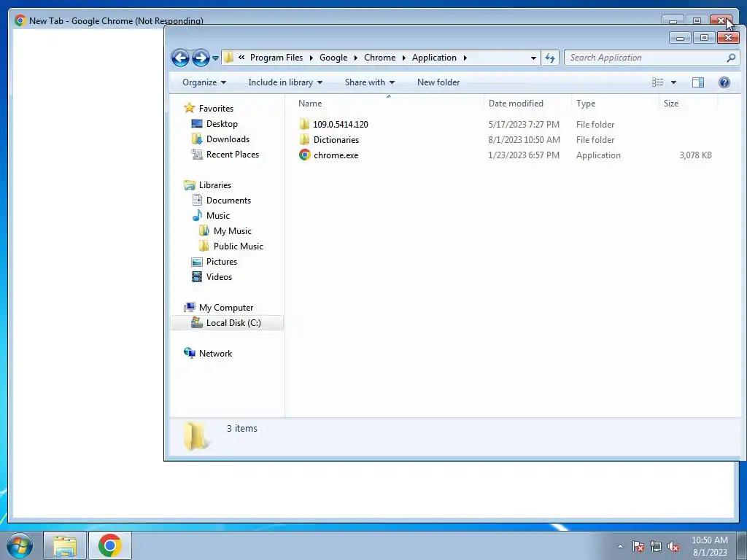Click the Back navigation arrow in Explorer
This screenshot has height=560, width=747.
pyautogui.click(x=180, y=58)
